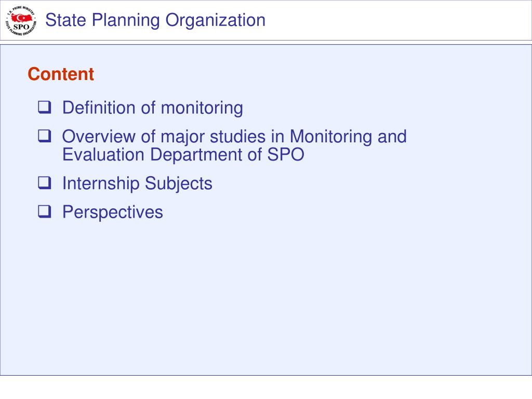Click the empty blue area below Perspectives
Image resolution: width=532 pixels, height=399 pixels.
(265, 299)
